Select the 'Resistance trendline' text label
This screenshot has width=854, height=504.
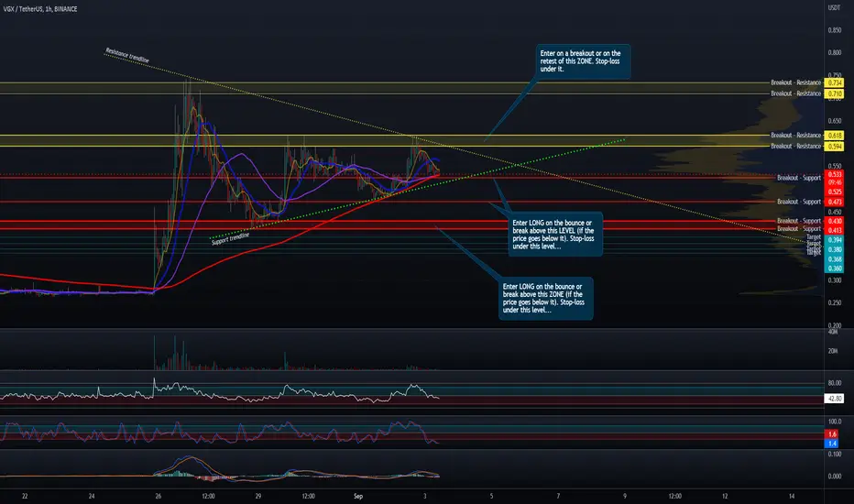coord(126,58)
